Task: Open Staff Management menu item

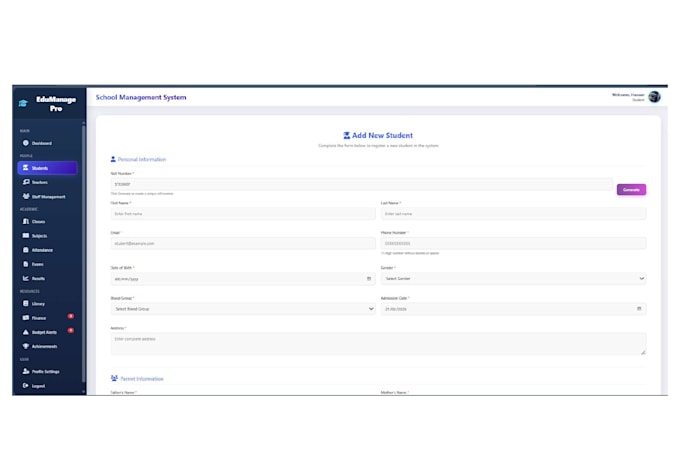Action: coord(48,196)
